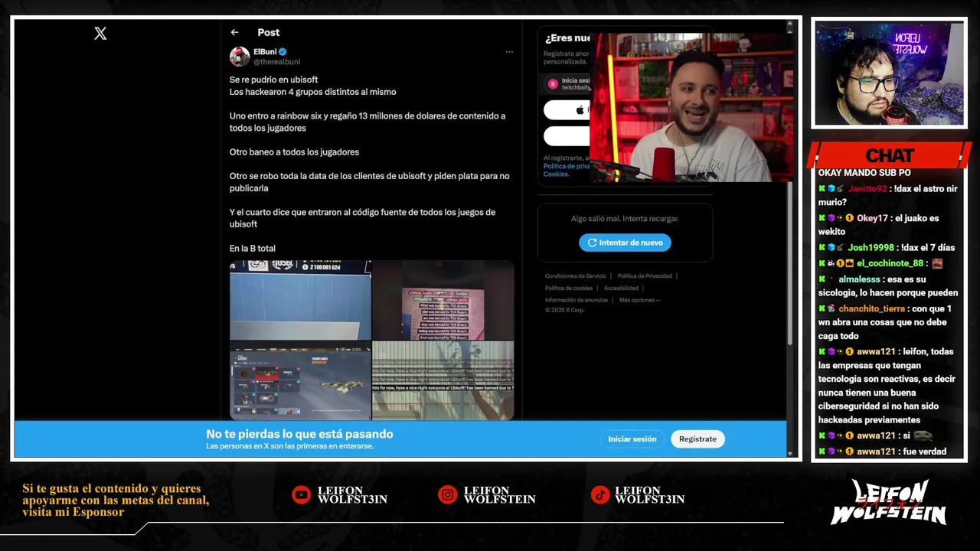The width and height of the screenshot is (980, 551).
Task: Click the Intentar de nuevo button
Action: point(625,243)
